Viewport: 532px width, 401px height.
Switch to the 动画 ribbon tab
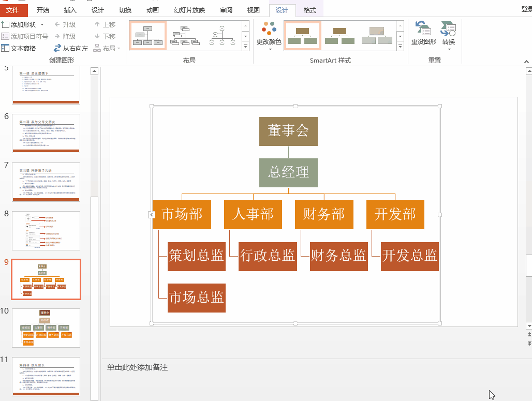[x=152, y=10]
